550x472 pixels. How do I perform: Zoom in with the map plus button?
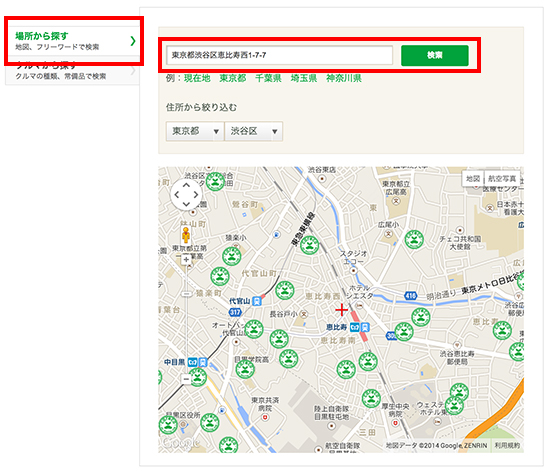(x=186, y=259)
